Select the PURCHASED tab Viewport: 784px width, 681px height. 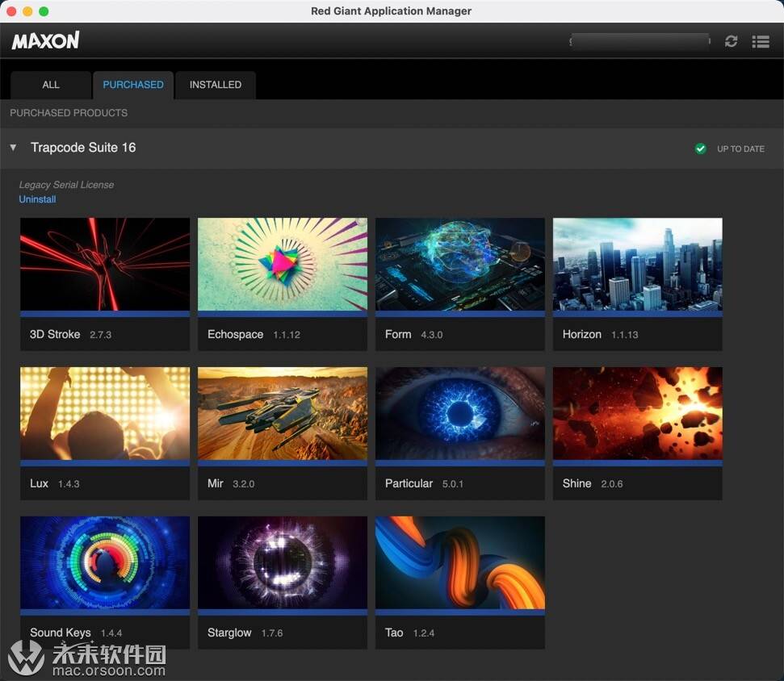coord(133,85)
